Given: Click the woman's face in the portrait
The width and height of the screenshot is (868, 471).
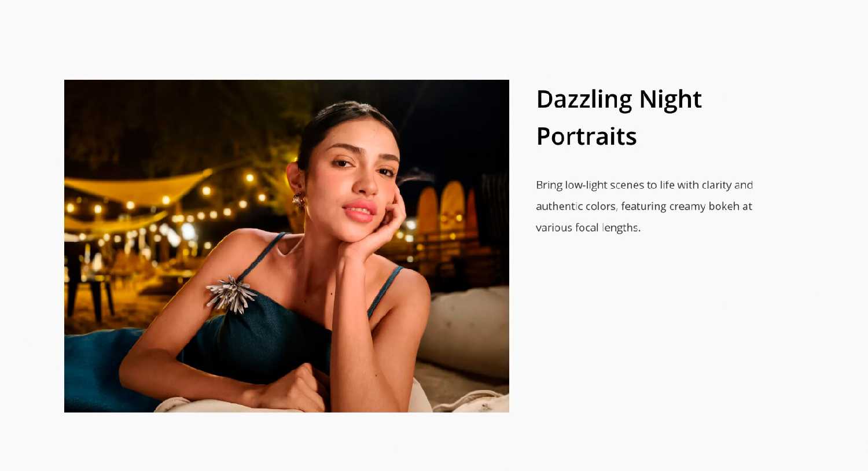Looking at the screenshot, I should (350, 176).
